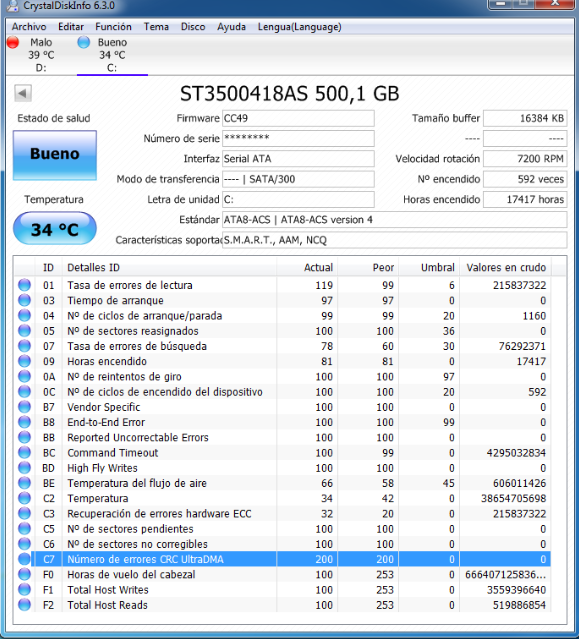Screen dimensions: 579x639
Task: Select the Command Timeout text
Action: click(113, 453)
